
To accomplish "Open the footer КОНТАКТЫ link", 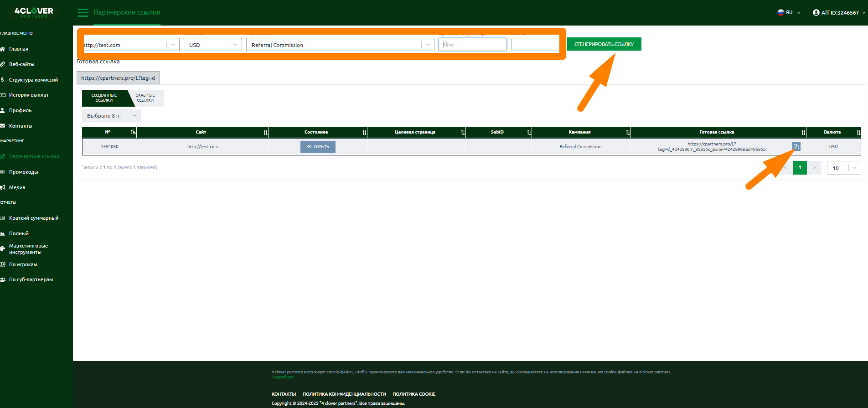I will point(284,394).
